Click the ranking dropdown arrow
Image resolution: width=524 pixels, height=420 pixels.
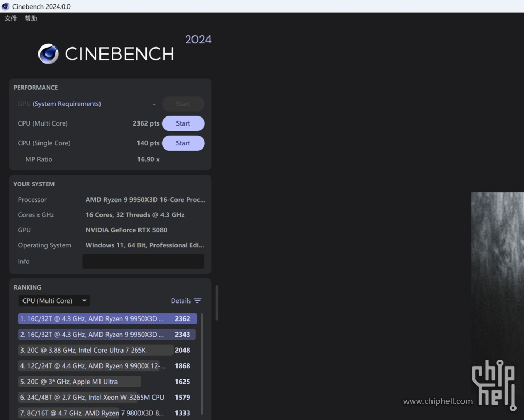pos(84,301)
